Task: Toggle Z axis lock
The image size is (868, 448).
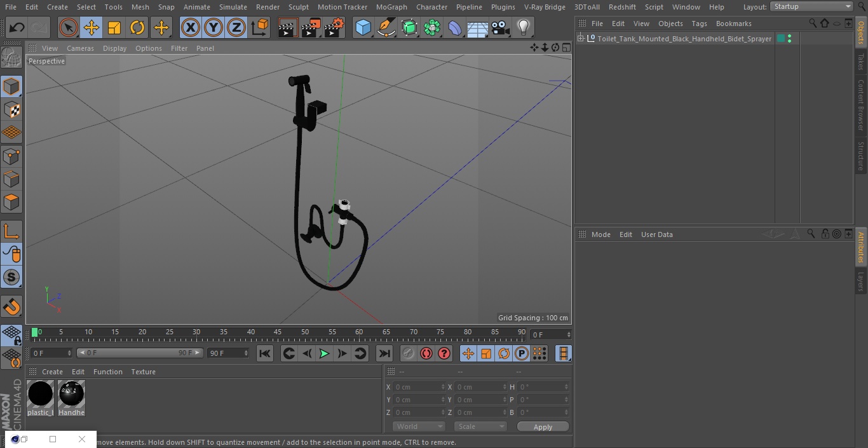Action: [236, 27]
